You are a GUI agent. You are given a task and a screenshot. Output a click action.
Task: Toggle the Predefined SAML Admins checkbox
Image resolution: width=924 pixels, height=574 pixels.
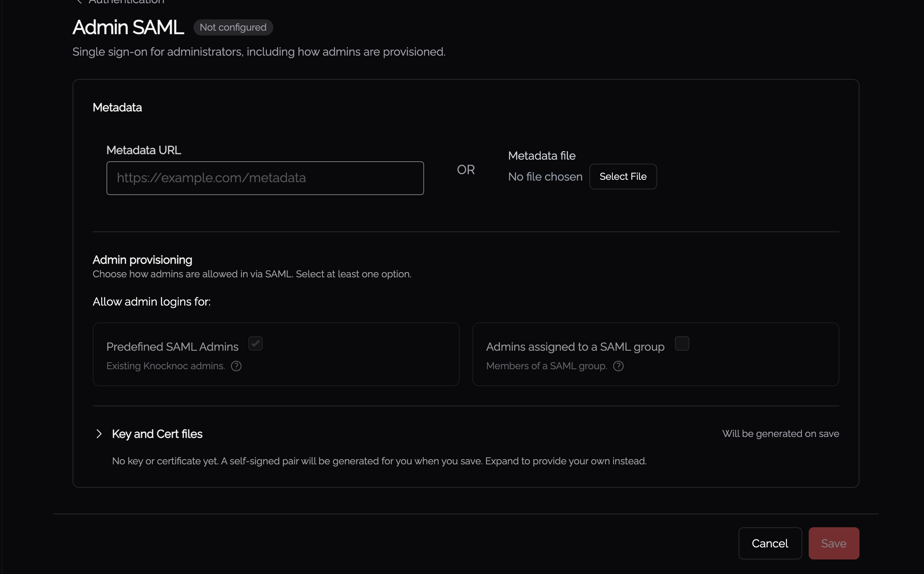click(256, 343)
